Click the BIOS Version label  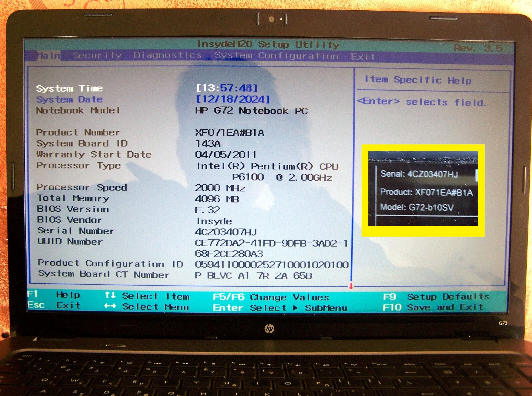tap(73, 209)
